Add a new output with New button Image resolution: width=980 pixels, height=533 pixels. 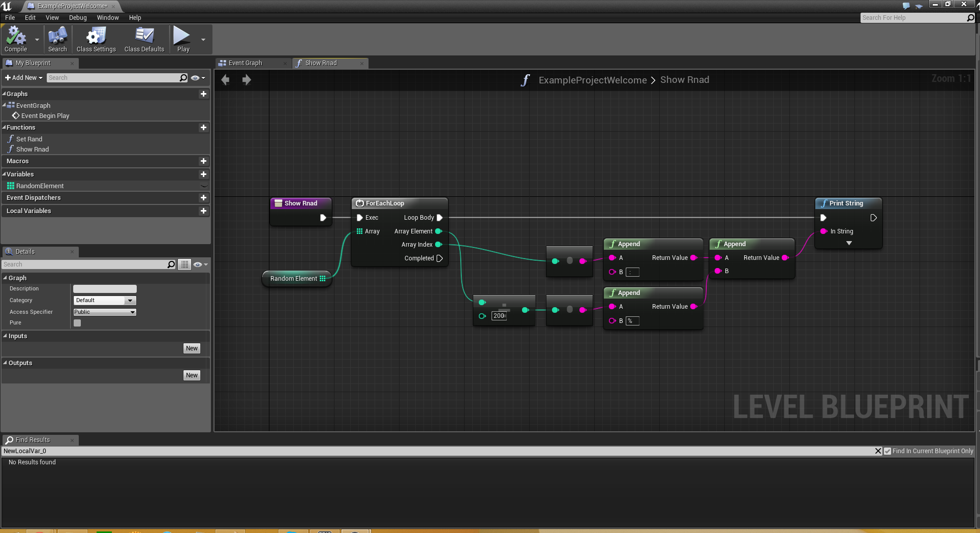tap(192, 375)
